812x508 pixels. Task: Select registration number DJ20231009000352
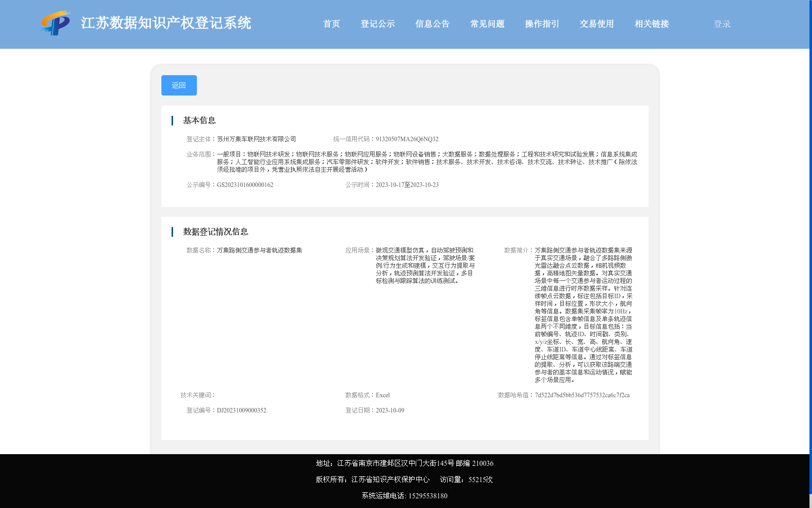pyautogui.click(x=242, y=410)
